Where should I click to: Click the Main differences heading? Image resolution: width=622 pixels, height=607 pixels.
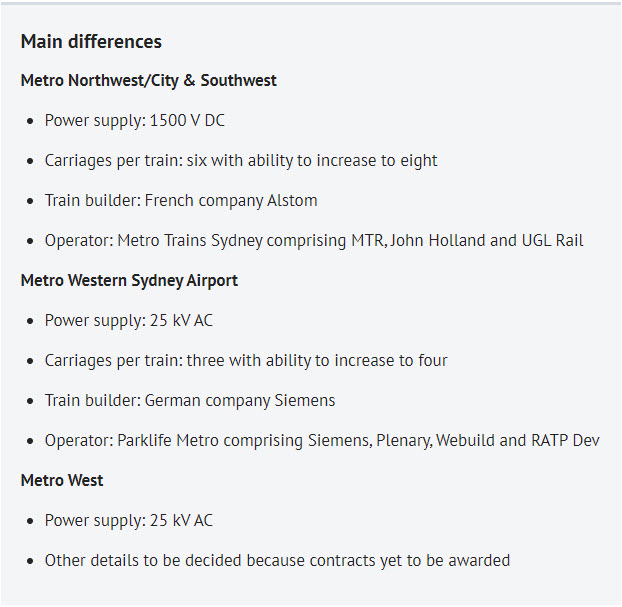91,41
